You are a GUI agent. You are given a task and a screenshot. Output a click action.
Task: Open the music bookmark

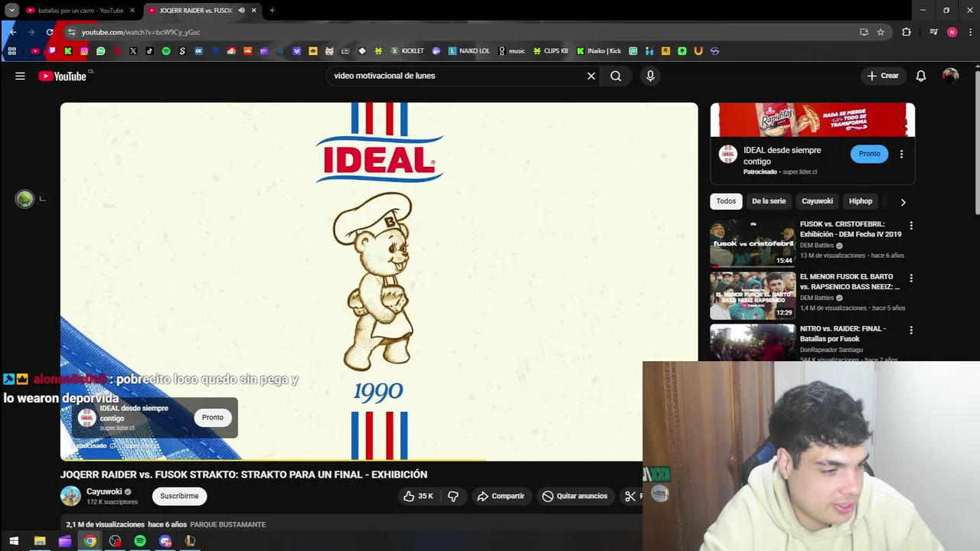point(511,51)
